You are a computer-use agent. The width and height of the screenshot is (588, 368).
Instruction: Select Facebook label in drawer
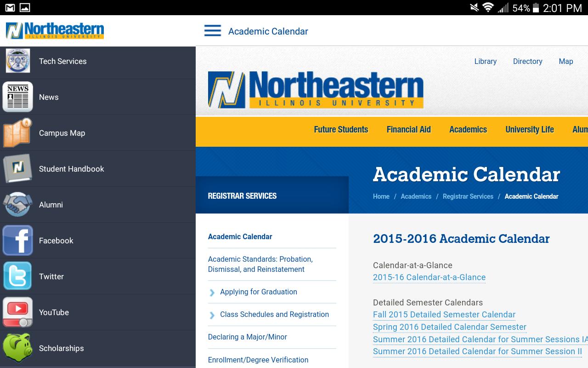coord(56,241)
